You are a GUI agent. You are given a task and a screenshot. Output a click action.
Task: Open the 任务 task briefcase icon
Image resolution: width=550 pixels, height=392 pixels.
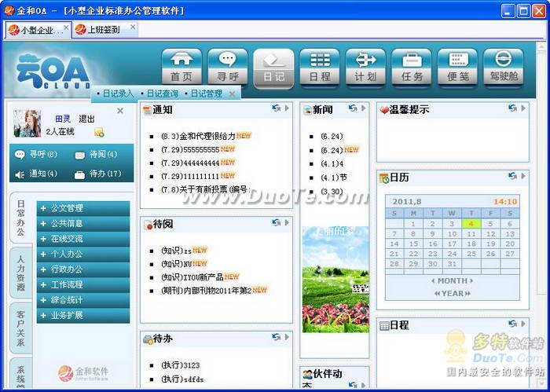[x=412, y=68]
